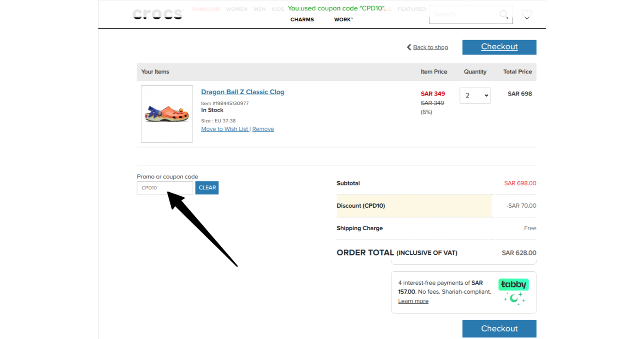Open the Dragon Ball Z Classic Clog link
This screenshot has width=644, height=339.
click(x=242, y=92)
